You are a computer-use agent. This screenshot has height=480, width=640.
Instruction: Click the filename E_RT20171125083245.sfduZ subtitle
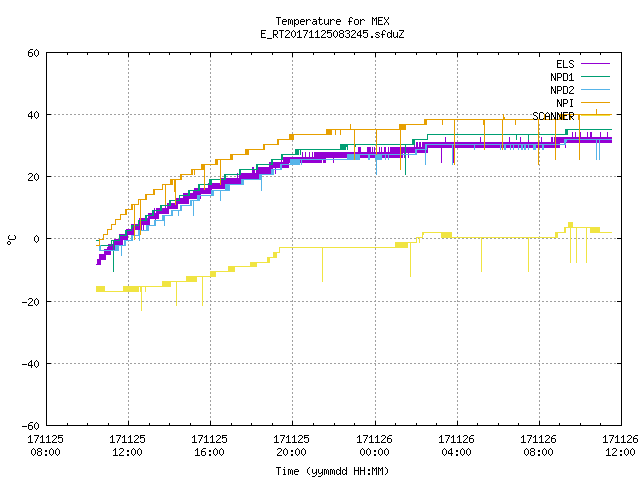tap(332, 34)
